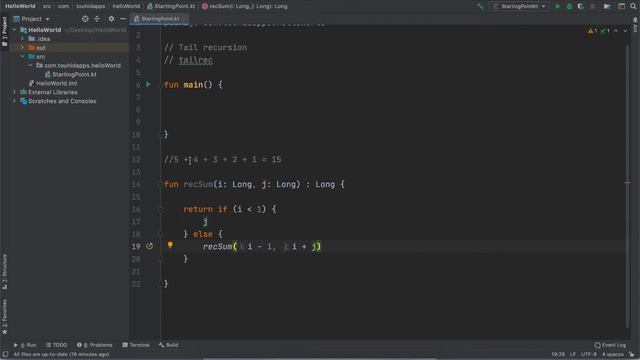This screenshot has height=360, width=640.
Task: Start debugging with the bug icon
Action: [569, 6]
